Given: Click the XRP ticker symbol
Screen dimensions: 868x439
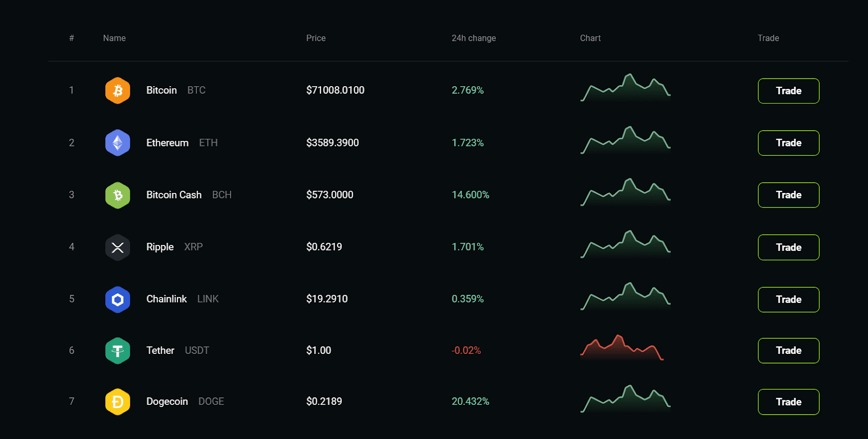Looking at the screenshot, I should pos(194,247).
